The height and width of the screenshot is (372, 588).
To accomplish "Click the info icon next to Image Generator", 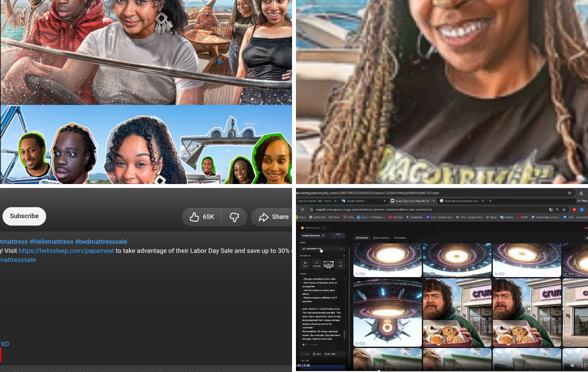I will (323, 235).
